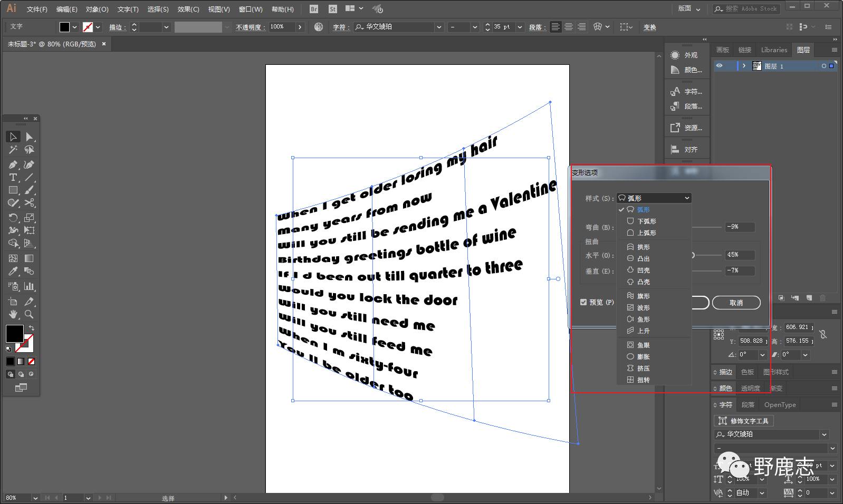
Task: Open the Character panel font family dropdown
Action: (x=825, y=434)
